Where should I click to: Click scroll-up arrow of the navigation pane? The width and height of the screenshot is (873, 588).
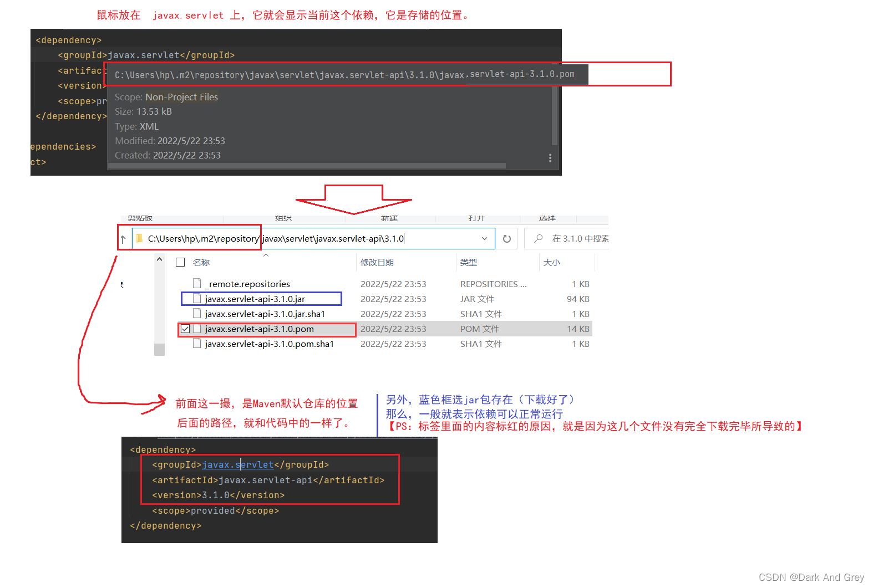[x=159, y=259]
